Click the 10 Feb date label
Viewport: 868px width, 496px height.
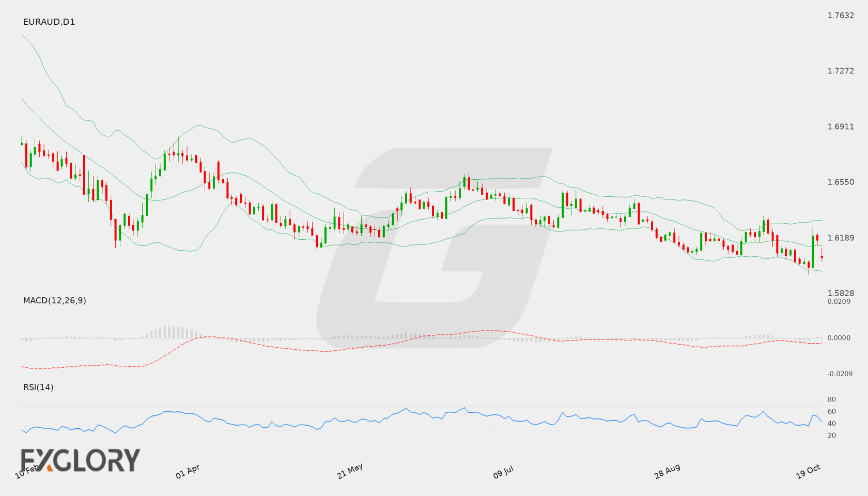click(x=27, y=471)
